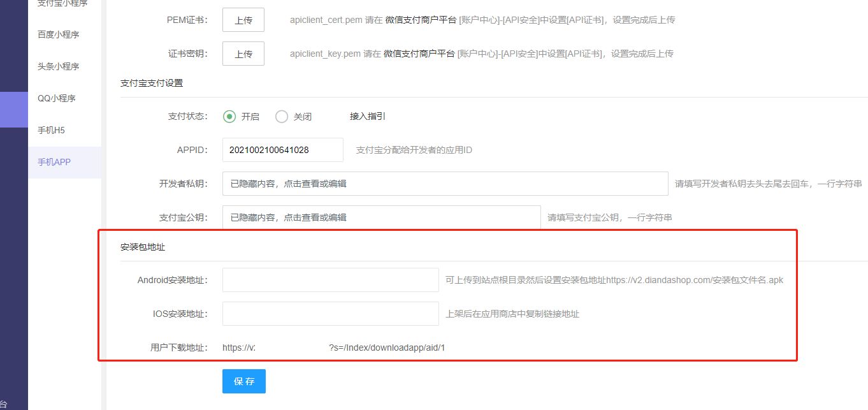The width and height of the screenshot is (868, 410).
Task: Open the 接入指引 guide link
Action: coord(367,116)
